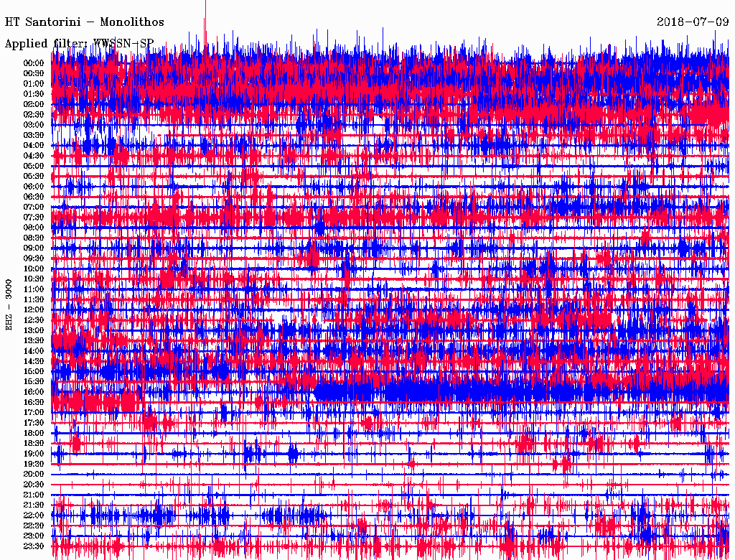Select the 00:30 time label
735x560 pixels.
pyautogui.click(x=34, y=74)
